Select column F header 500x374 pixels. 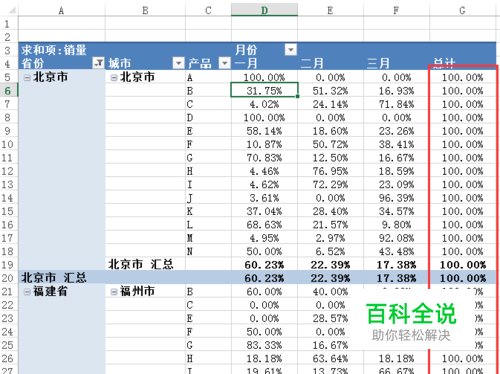click(396, 10)
